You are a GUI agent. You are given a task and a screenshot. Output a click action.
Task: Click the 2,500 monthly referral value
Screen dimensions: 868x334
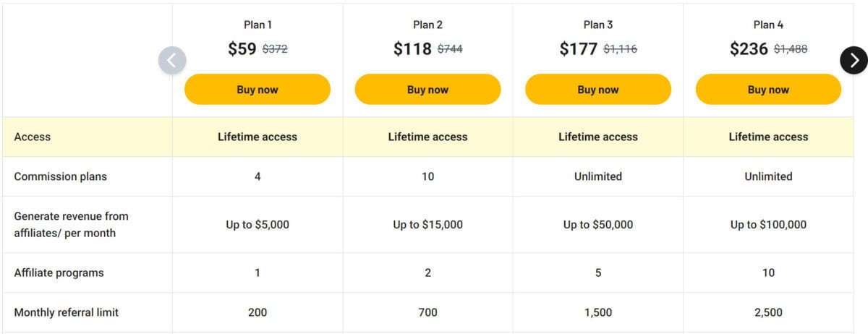(768, 312)
